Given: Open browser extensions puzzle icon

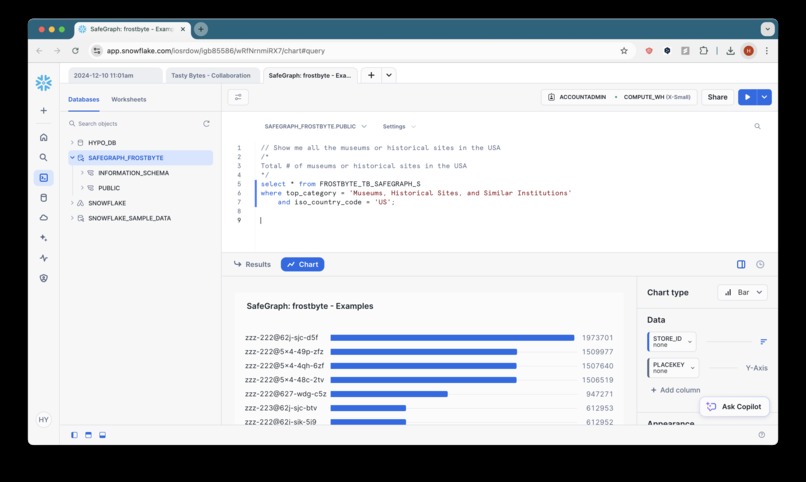Looking at the screenshot, I should (x=704, y=50).
